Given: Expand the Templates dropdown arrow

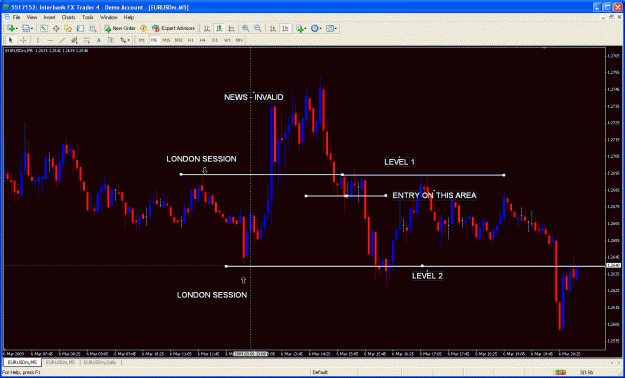Looking at the screenshot, I should click(x=336, y=29).
